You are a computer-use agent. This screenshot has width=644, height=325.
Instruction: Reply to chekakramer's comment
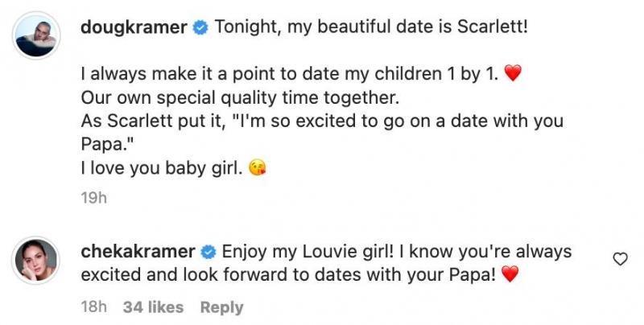pyautogui.click(x=221, y=307)
